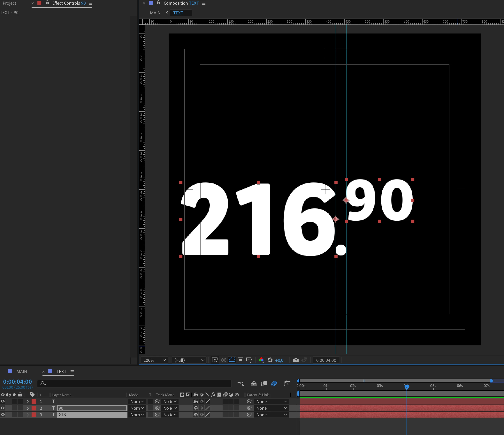Toggle the transparency grid button

(223, 360)
